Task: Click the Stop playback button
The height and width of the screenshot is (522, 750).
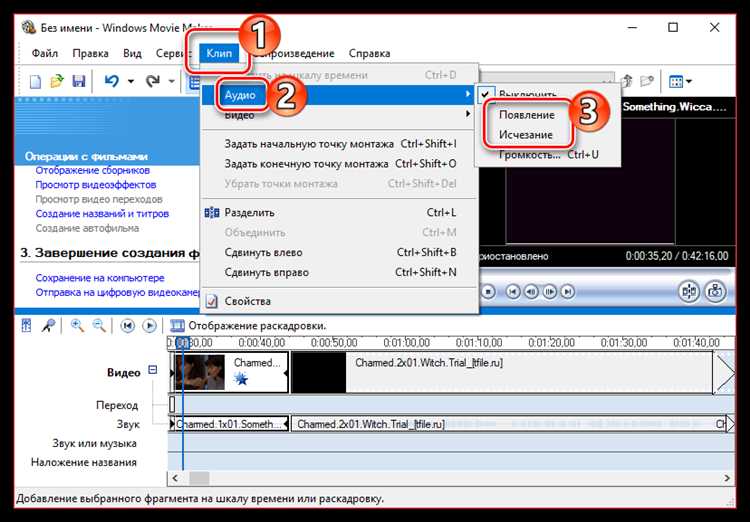Action: click(x=488, y=291)
